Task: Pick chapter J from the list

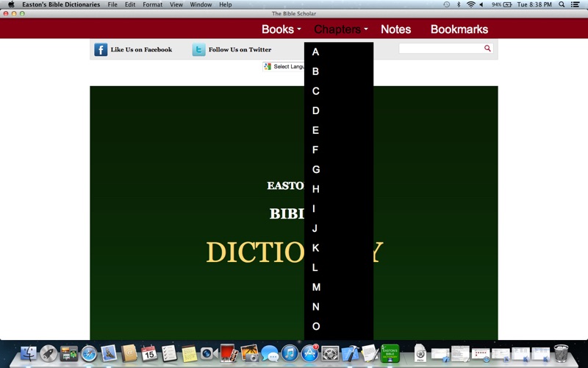Action: coord(339,228)
